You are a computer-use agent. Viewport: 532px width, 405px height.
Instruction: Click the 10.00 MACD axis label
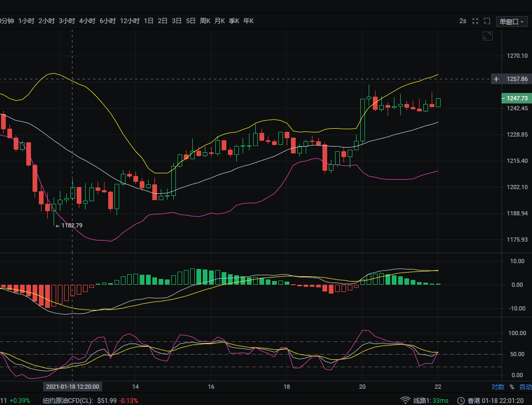click(517, 261)
